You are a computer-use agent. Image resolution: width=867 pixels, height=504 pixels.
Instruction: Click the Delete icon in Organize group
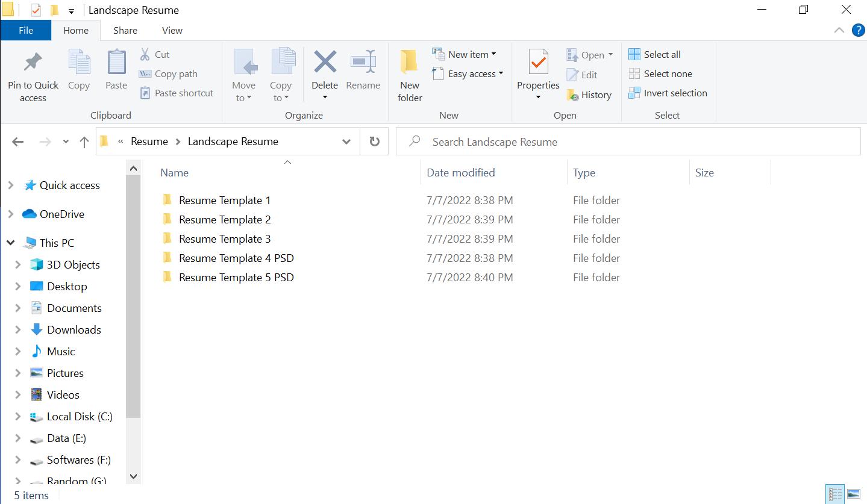click(325, 63)
